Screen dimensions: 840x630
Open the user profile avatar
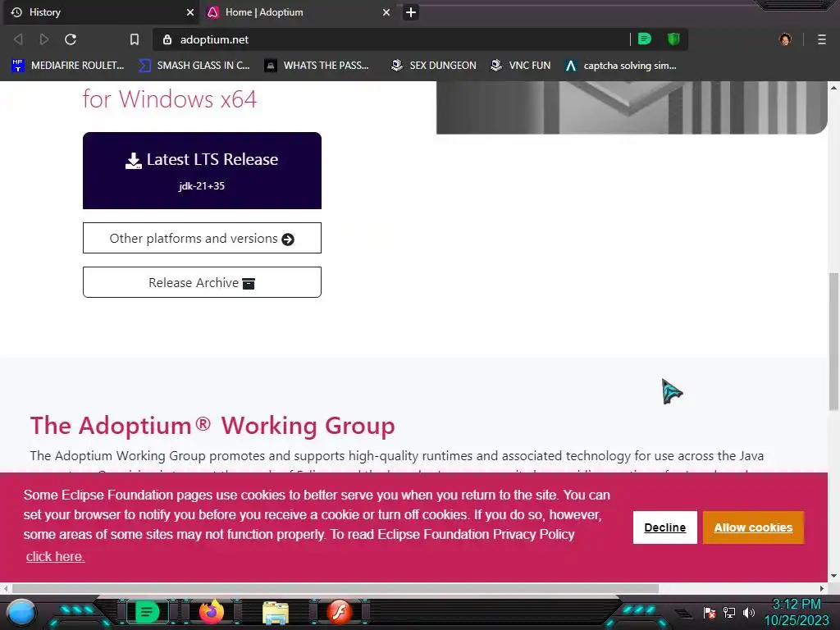pyautogui.click(x=785, y=39)
